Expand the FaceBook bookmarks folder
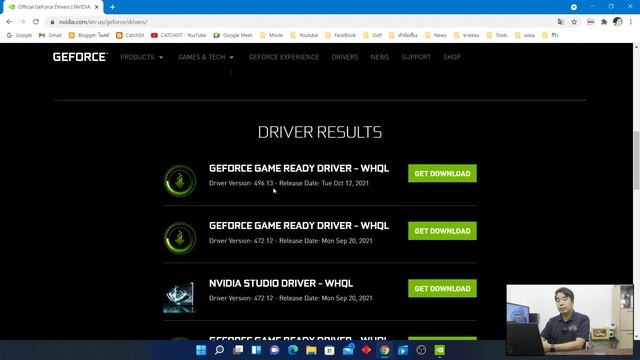 pyautogui.click(x=341, y=36)
